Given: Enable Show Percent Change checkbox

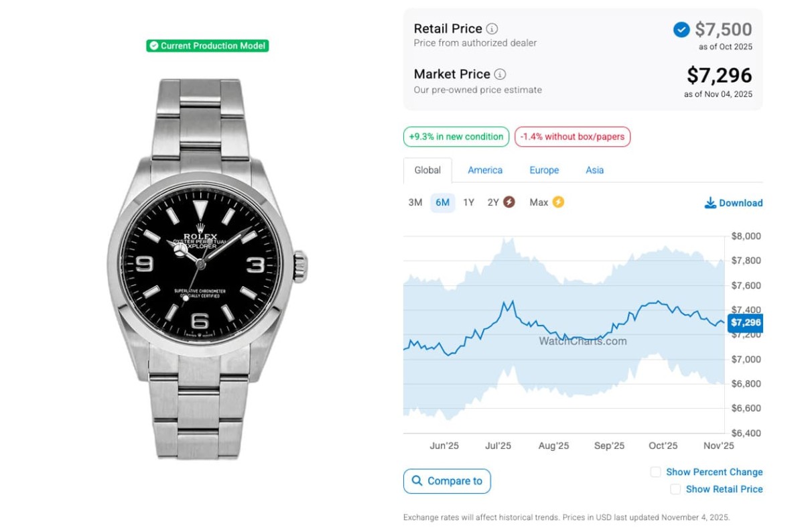Looking at the screenshot, I should 656,472.
